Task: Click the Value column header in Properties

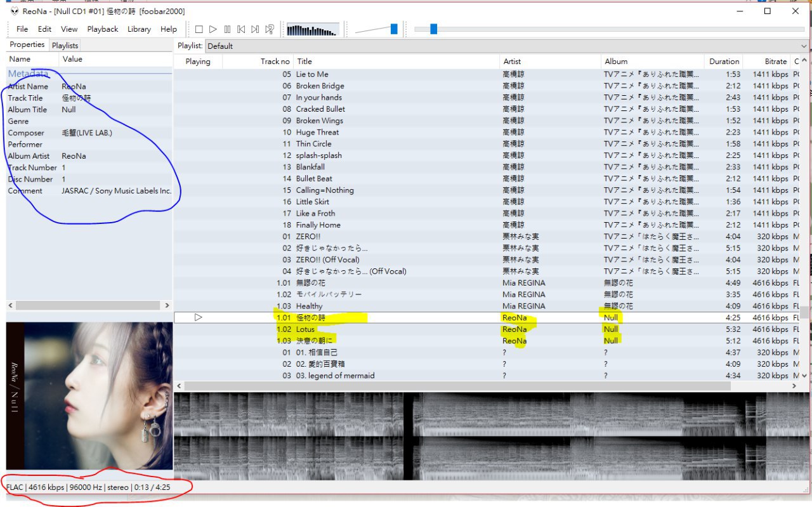Action: 116,59
